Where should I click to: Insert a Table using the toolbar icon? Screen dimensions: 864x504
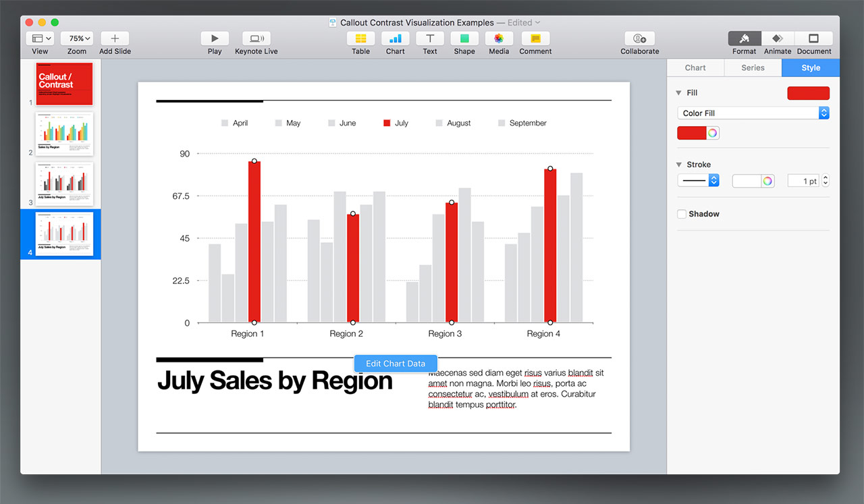(360, 39)
